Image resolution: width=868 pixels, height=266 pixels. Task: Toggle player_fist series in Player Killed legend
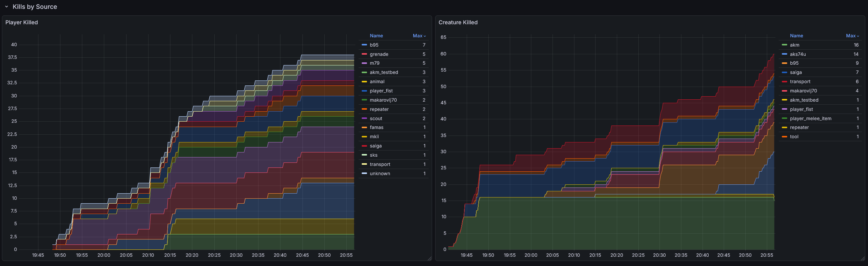pyautogui.click(x=381, y=91)
